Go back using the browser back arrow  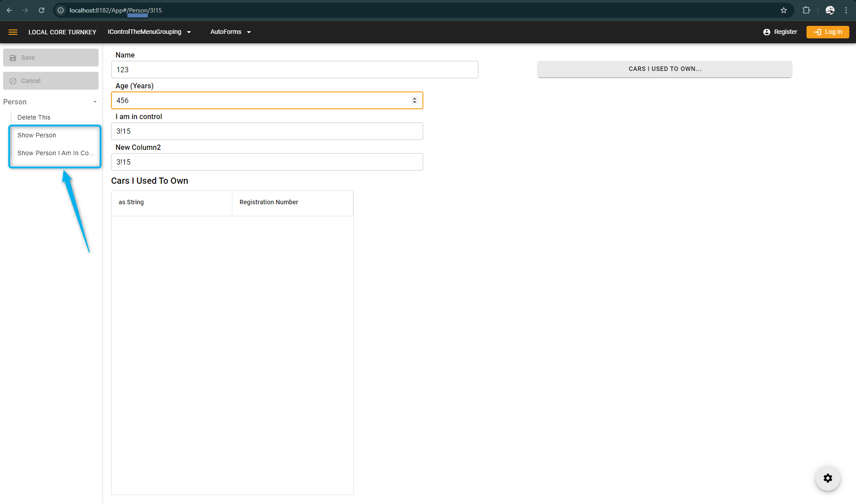9,10
